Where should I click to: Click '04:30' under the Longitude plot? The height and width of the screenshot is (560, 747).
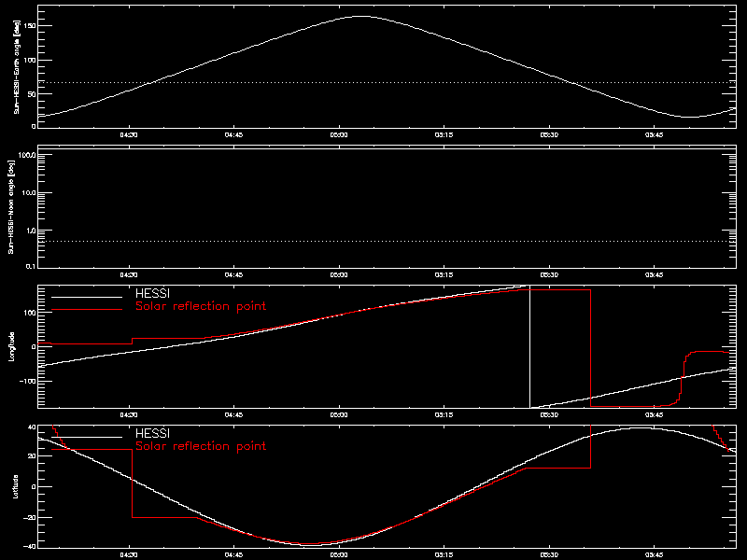[129, 415]
